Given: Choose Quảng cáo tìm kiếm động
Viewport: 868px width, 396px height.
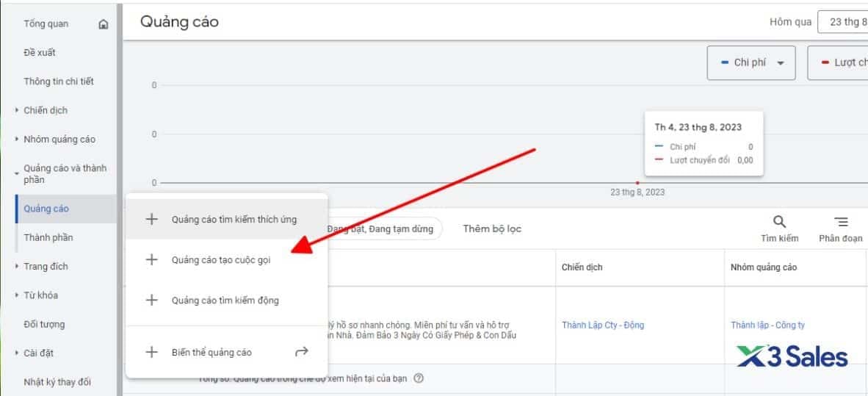Looking at the screenshot, I should [x=227, y=300].
